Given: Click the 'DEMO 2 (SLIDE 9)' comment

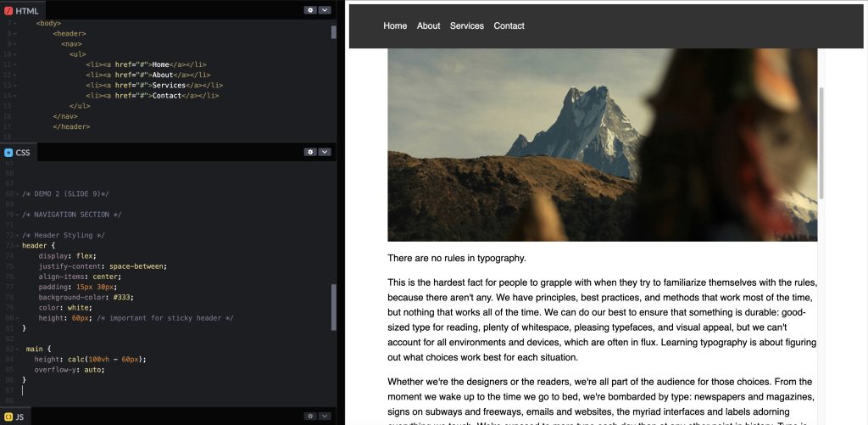Looking at the screenshot, I should point(66,194).
